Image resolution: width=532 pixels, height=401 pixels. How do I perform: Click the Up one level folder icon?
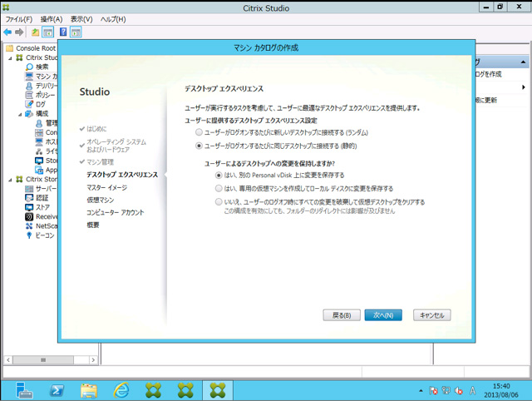35,32
